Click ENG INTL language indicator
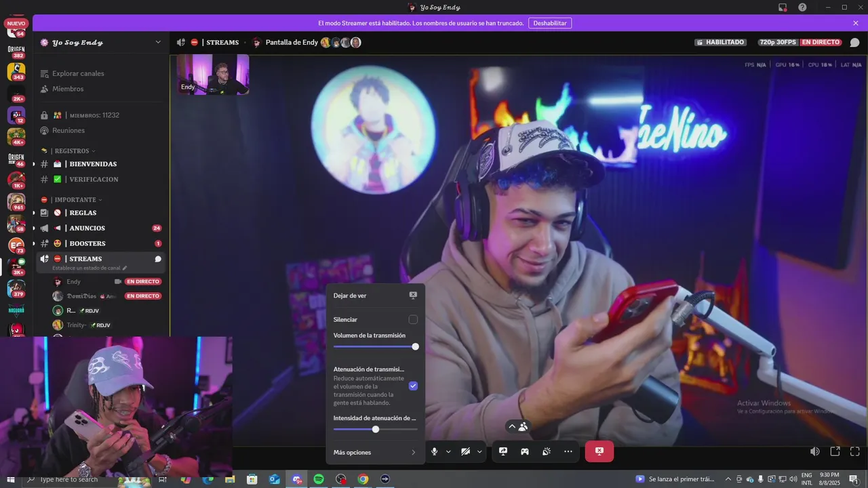Image resolution: width=868 pixels, height=488 pixels. point(806,479)
